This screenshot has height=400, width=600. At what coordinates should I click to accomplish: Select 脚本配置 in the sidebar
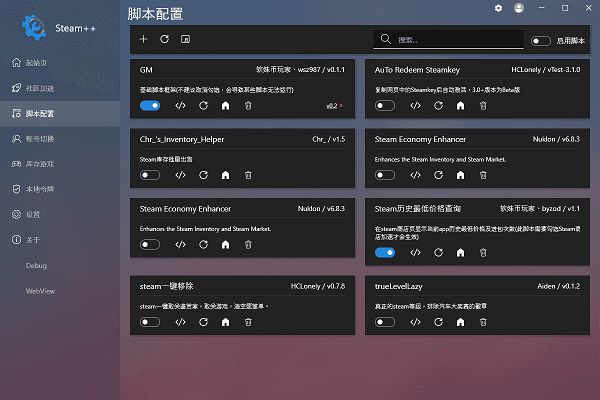click(x=60, y=114)
